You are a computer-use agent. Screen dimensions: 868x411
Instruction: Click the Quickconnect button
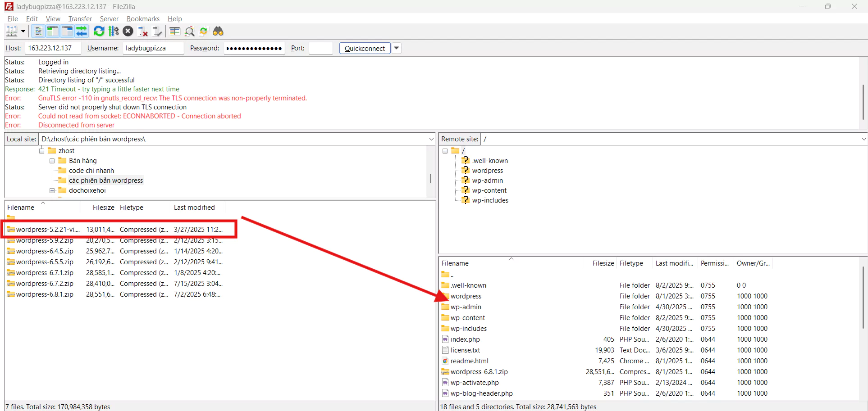point(365,48)
